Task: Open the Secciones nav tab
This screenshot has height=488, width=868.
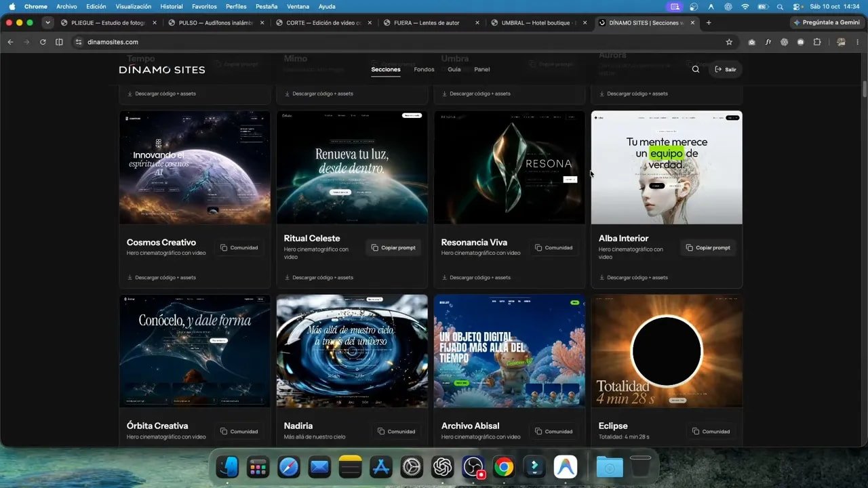Action: tap(386, 69)
